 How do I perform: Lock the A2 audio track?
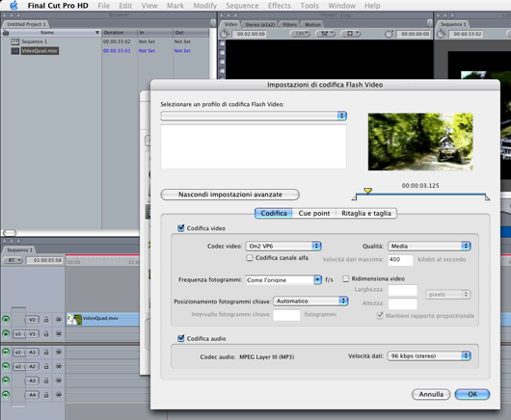pos(46,366)
